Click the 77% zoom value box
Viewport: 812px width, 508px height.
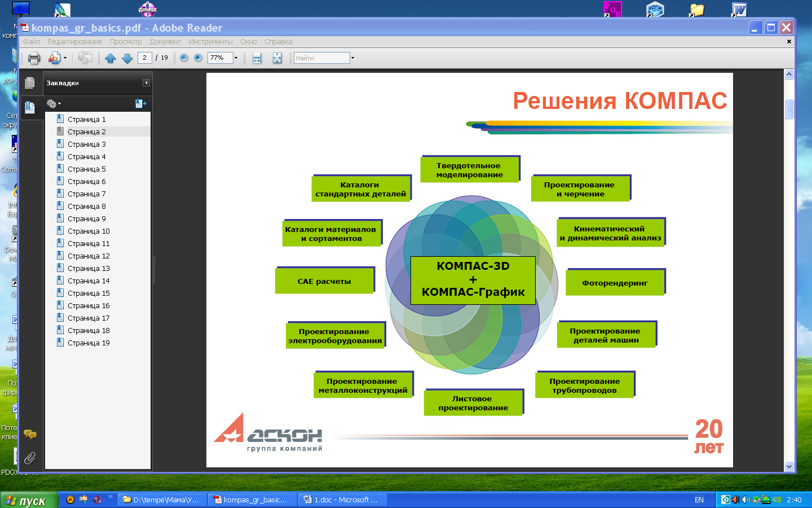pos(220,58)
